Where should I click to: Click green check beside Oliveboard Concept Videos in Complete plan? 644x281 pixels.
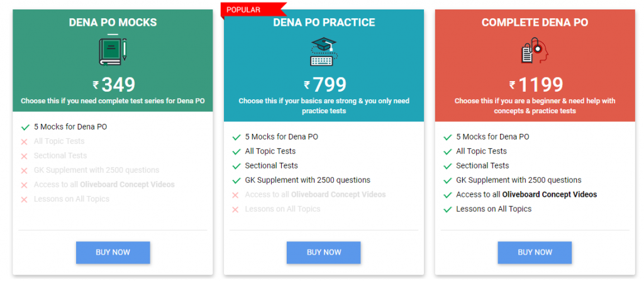click(x=448, y=195)
